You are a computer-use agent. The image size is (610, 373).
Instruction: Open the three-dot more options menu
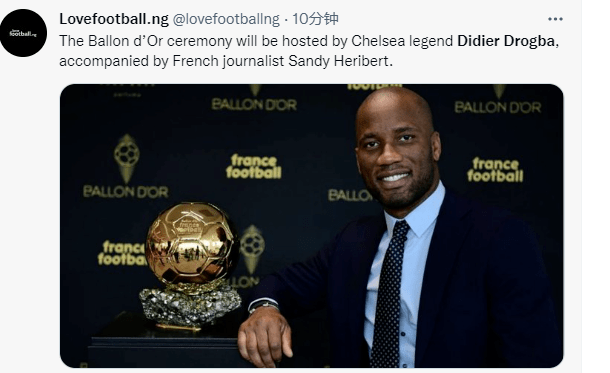point(555,19)
